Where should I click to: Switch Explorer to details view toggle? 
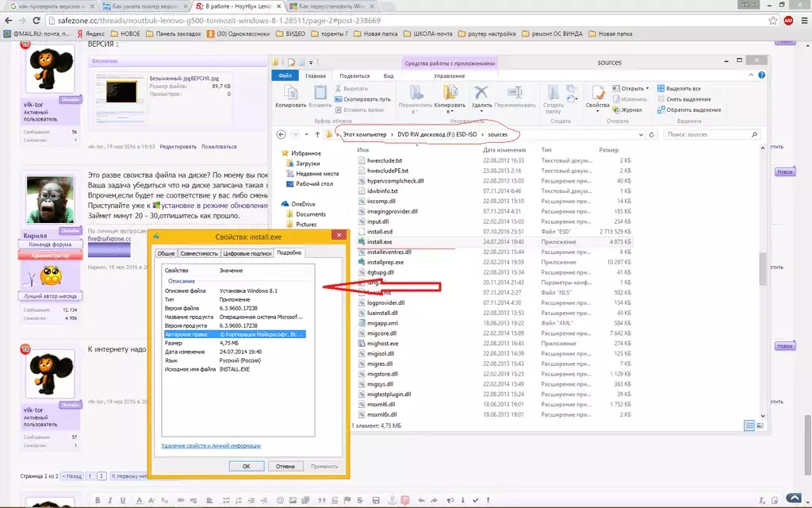pos(749,425)
